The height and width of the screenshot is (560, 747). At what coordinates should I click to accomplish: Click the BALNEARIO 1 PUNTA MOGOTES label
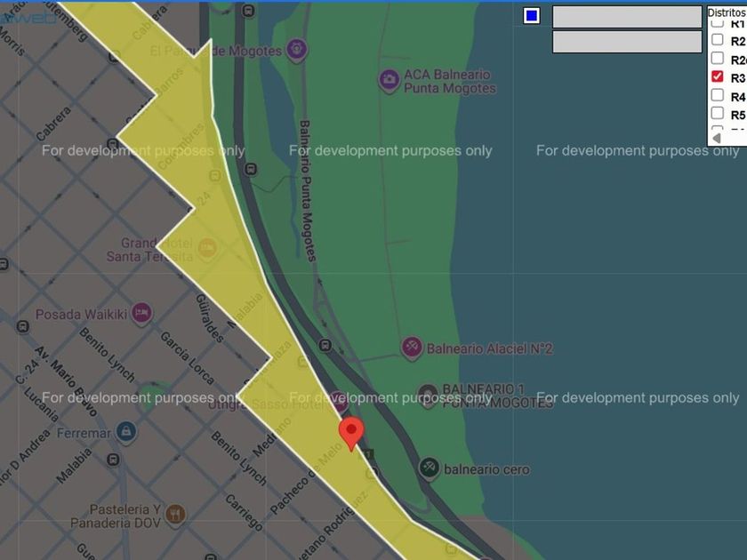[497, 396]
